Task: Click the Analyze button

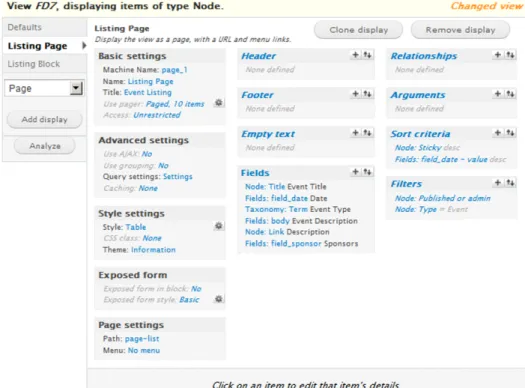Action: (45, 146)
